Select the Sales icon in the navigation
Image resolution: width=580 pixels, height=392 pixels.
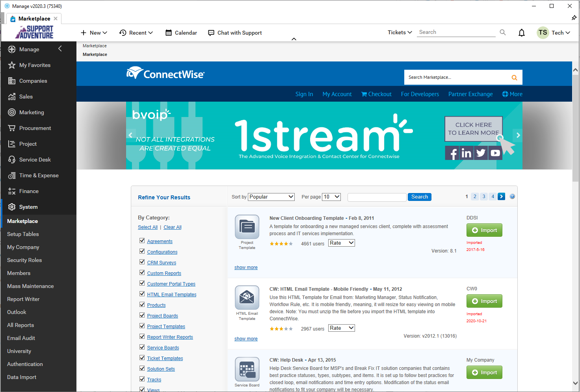tap(12, 97)
